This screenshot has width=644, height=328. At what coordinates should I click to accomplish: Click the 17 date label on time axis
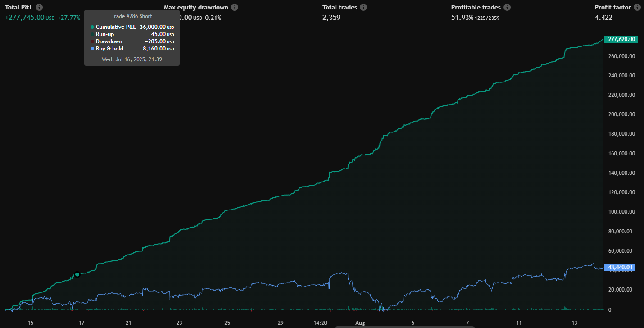point(82,323)
